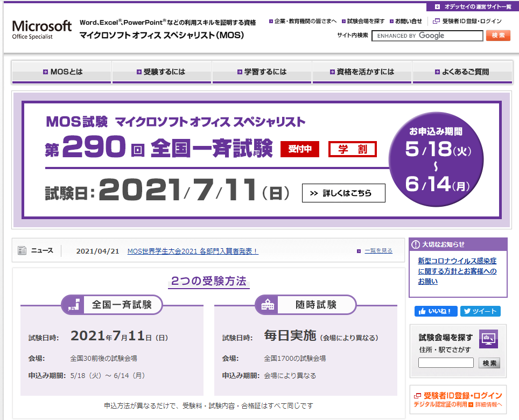Click the ニュース newspaper icon
The width and height of the screenshot is (519, 420).
click(x=22, y=250)
